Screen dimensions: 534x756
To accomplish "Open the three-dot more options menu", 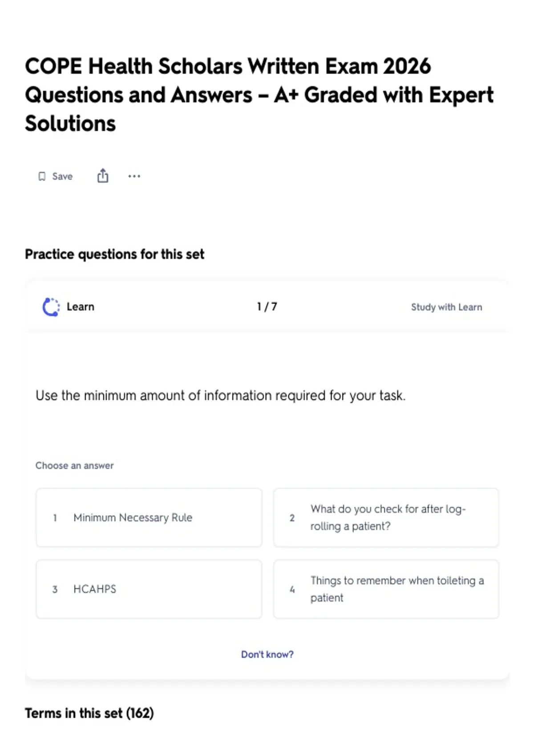I will coord(134,177).
